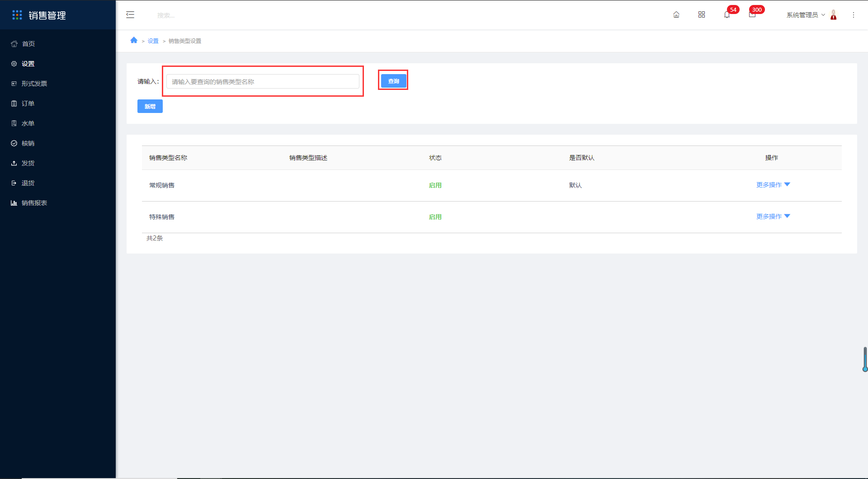Click the 是否默认 column header

click(581, 158)
